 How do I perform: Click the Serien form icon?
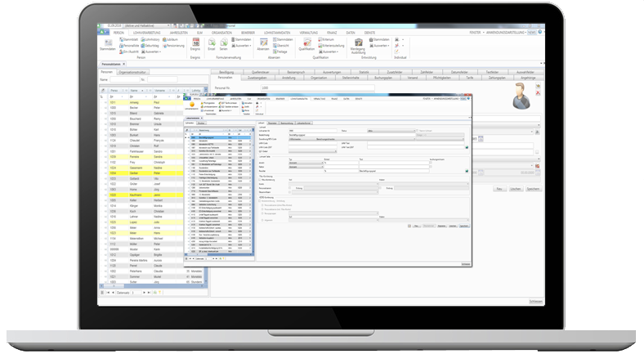pos(224,43)
